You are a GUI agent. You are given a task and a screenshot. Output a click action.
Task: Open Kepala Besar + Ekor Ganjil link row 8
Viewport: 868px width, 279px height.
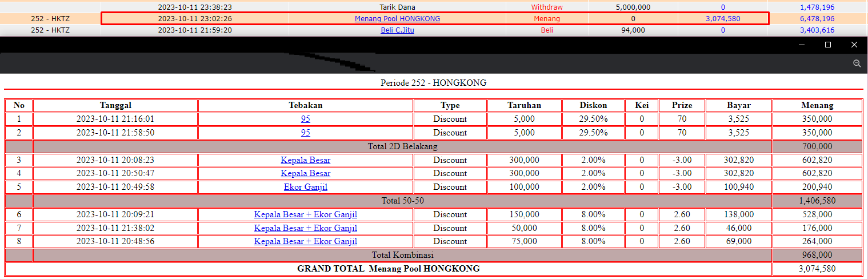[306, 241]
